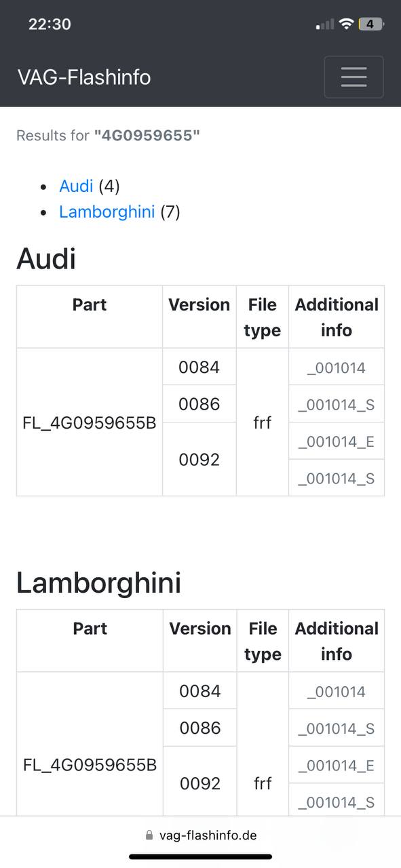Click the Lamborghini section heading
This screenshot has height=868, width=401.
[x=98, y=583]
